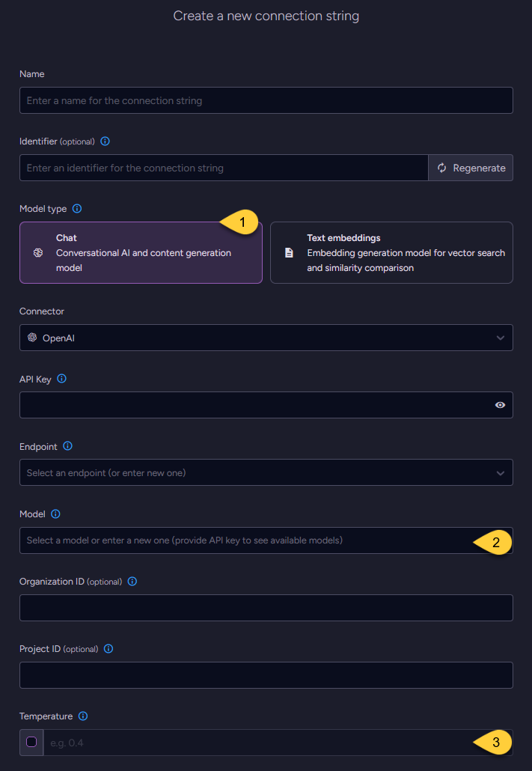
Task: Switch to the Chat model type card
Action: pos(141,252)
